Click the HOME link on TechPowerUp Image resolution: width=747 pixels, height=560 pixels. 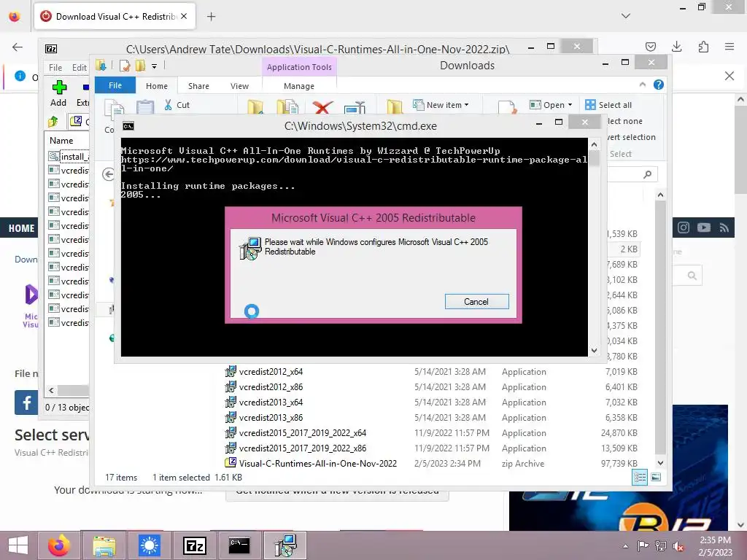click(x=21, y=228)
